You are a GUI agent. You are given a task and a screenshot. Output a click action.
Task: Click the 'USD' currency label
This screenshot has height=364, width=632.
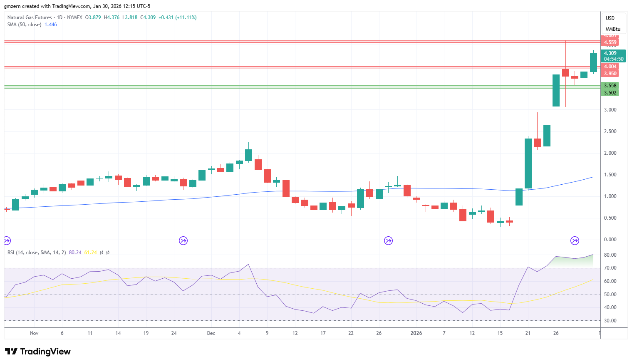610,18
